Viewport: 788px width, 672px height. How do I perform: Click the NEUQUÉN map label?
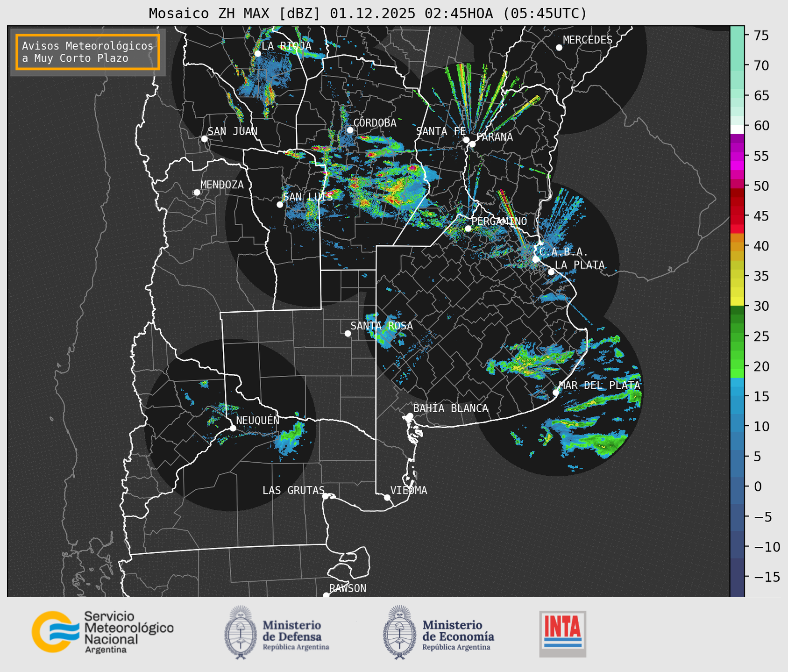pyautogui.click(x=258, y=420)
